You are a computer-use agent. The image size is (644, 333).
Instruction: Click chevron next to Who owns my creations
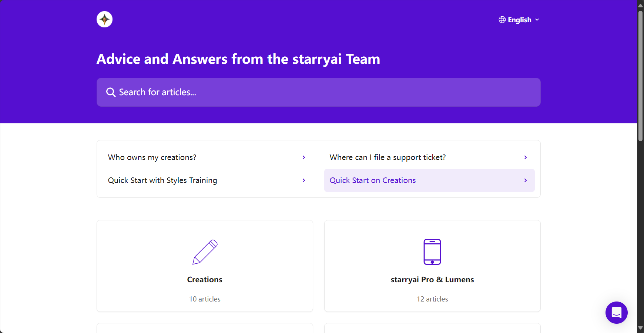coord(304,157)
